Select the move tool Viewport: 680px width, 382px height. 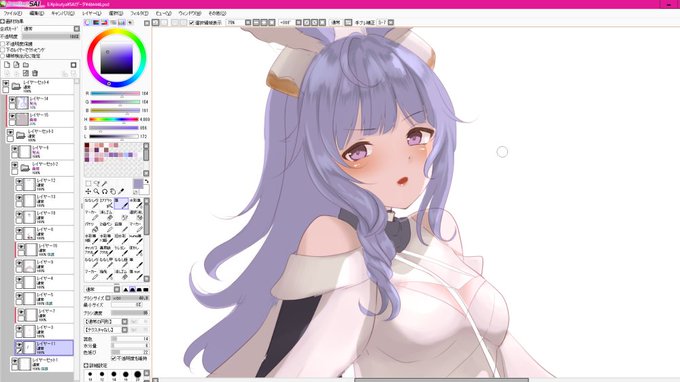pyautogui.click(x=88, y=191)
